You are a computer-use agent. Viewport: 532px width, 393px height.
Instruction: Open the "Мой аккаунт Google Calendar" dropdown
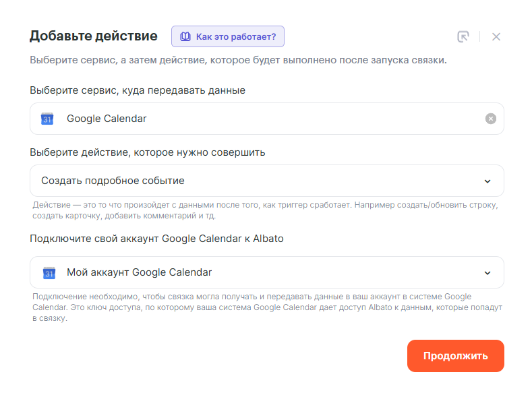pyautogui.click(x=256, y=272)
